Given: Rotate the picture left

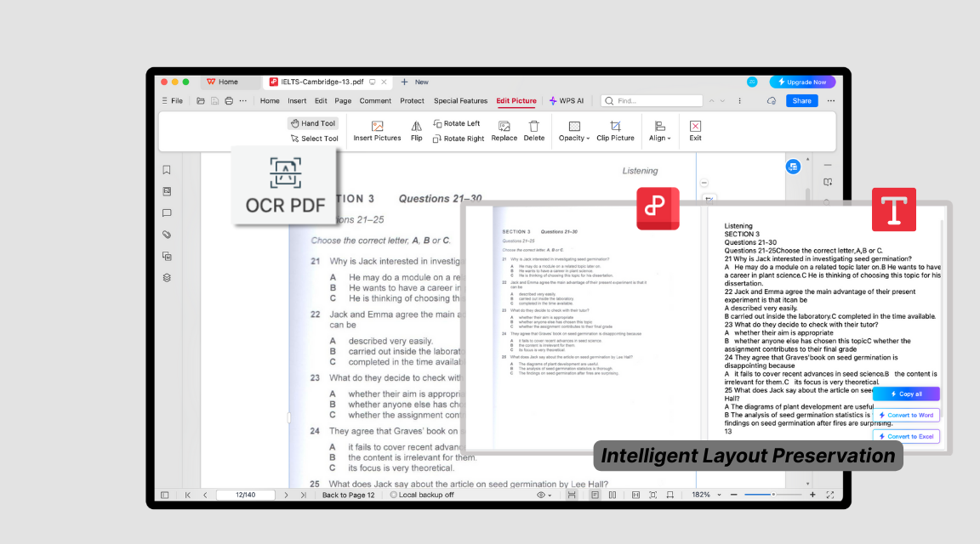Looking at the screenshot, I should 456,123.
